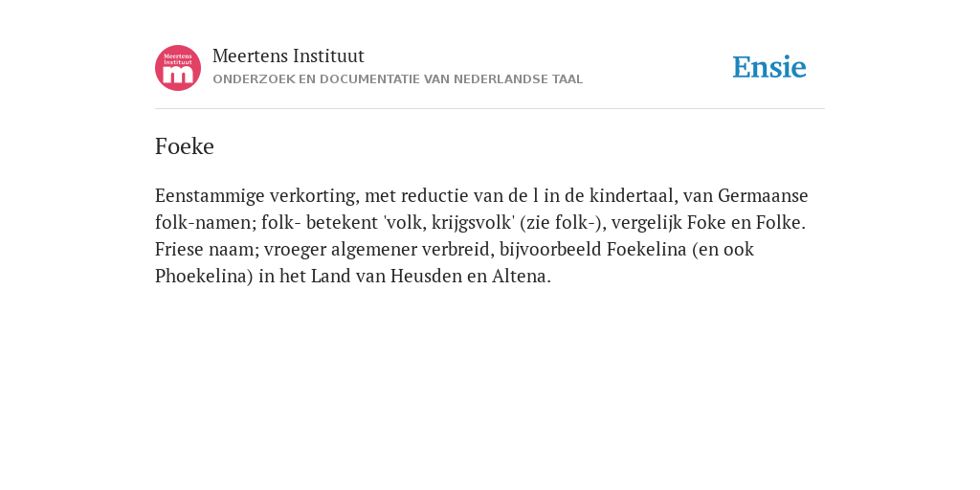Click the Meertens Instituut round logo
The height and width of the screenshot is (490, 980).
point(178,68)
